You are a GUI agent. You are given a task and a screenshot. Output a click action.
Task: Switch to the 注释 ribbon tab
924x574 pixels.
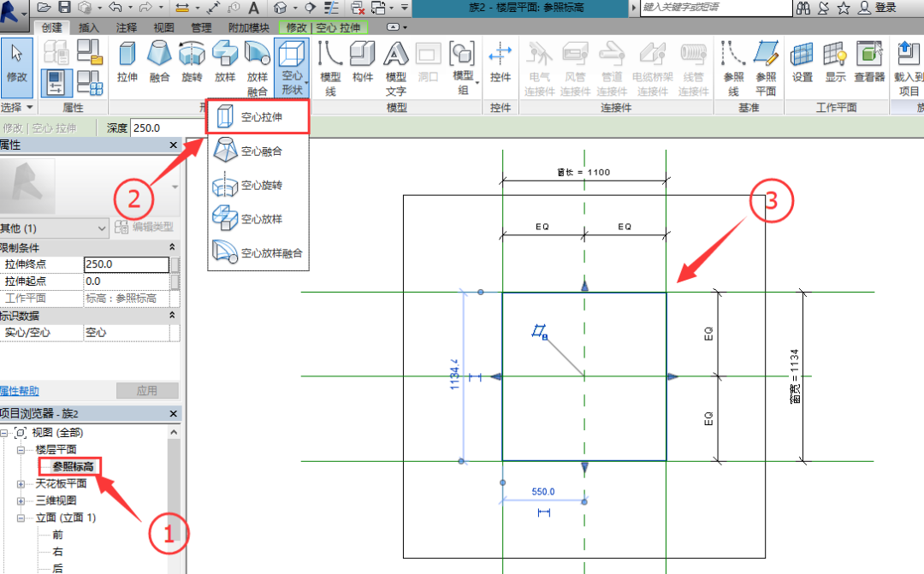(x=126, y=27)
